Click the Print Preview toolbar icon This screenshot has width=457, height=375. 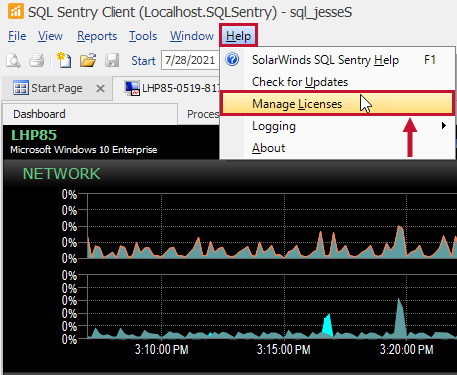click(x=14, y=61)
